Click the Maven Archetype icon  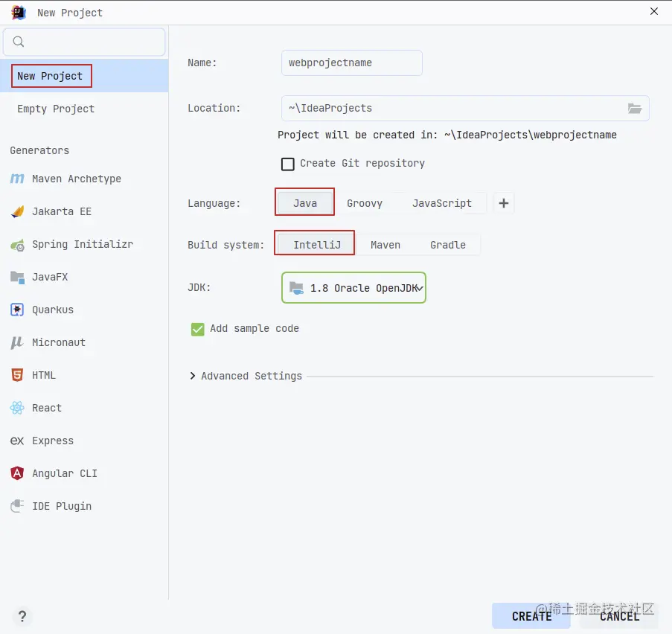point(17,179)
